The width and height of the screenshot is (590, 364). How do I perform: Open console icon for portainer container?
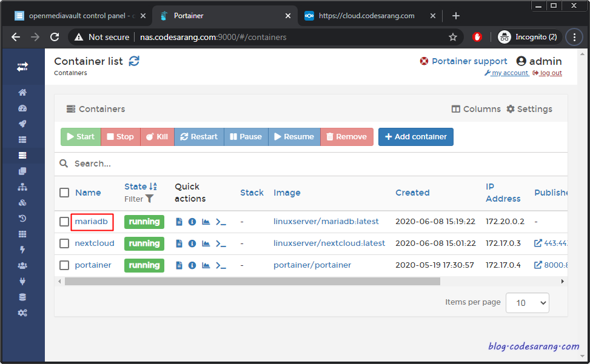[x=221, y=266]
